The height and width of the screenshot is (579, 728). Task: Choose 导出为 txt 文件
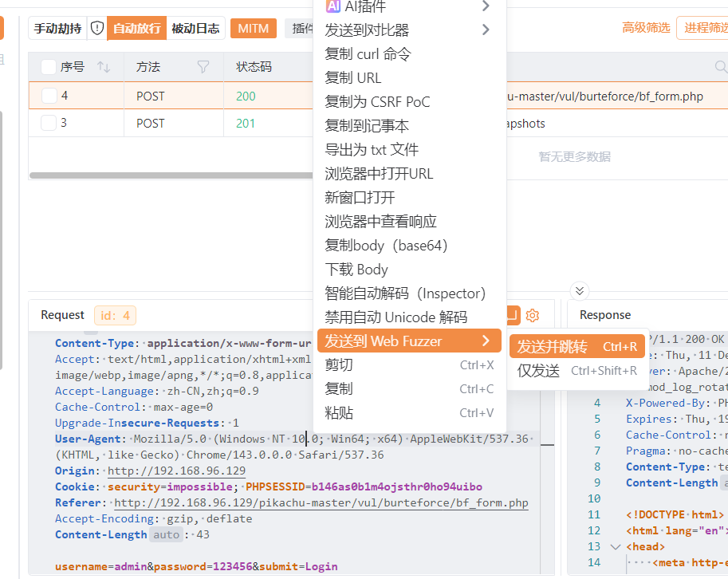(x=408, y=149)
